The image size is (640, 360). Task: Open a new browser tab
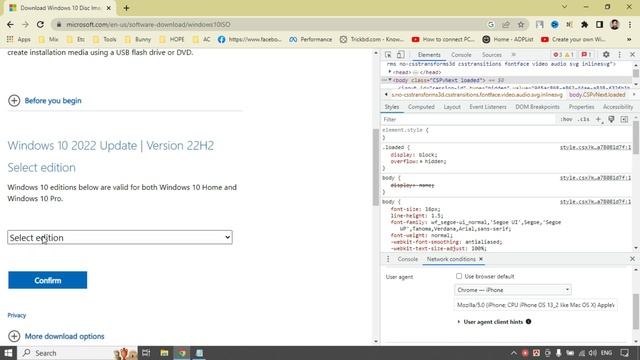126,8
